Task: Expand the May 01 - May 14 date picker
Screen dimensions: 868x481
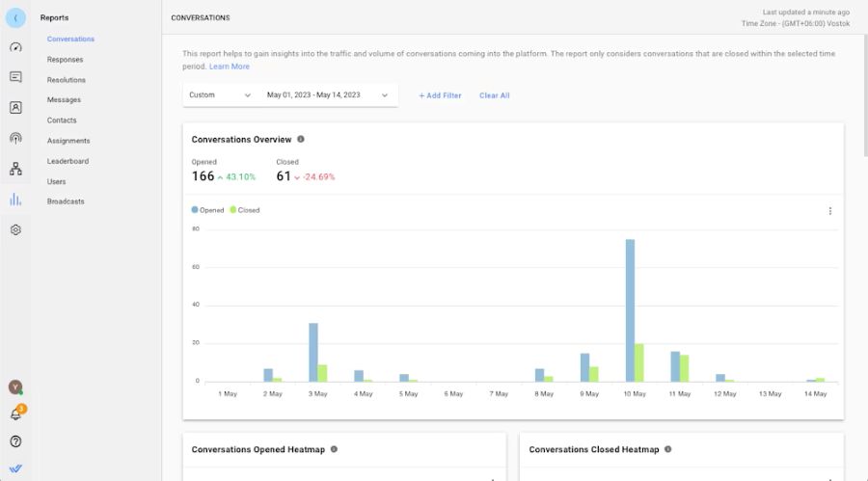Action: click(328, 95)
